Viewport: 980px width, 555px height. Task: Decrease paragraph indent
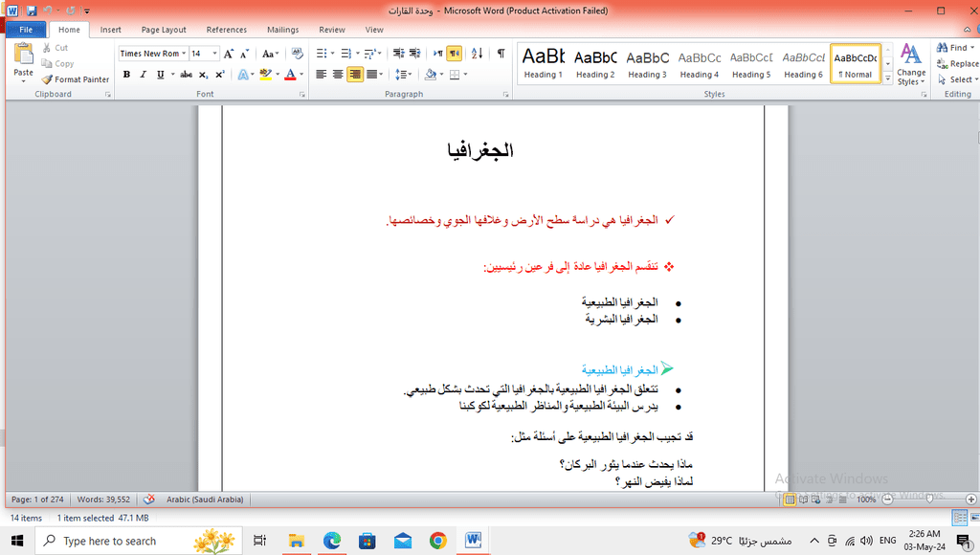coord(399,54)
